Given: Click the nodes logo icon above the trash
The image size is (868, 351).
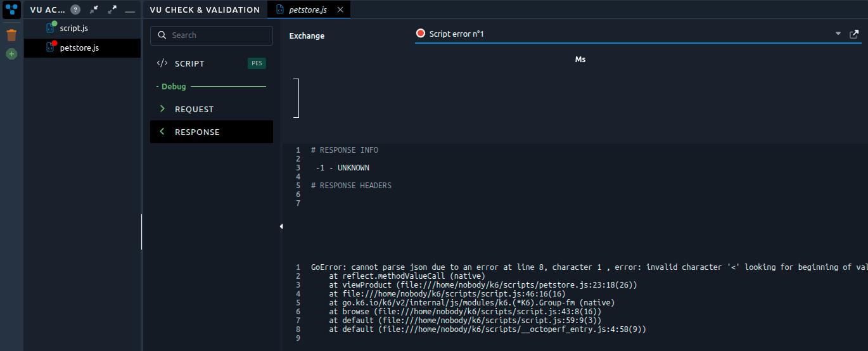Looking at the screenshot, I should 11,10.
